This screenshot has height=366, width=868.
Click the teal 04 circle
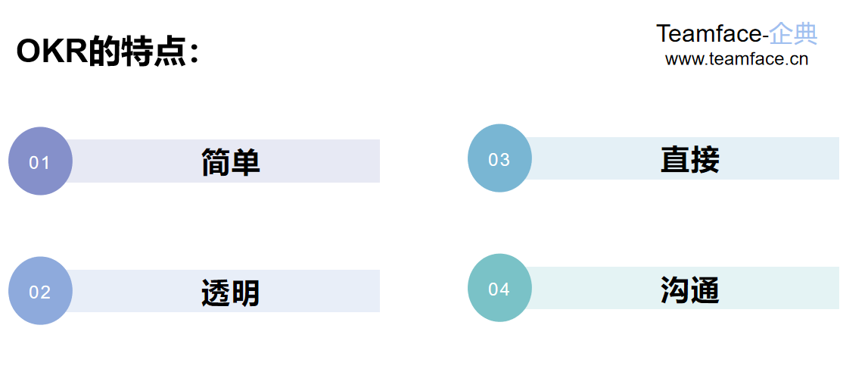[500, 288]
